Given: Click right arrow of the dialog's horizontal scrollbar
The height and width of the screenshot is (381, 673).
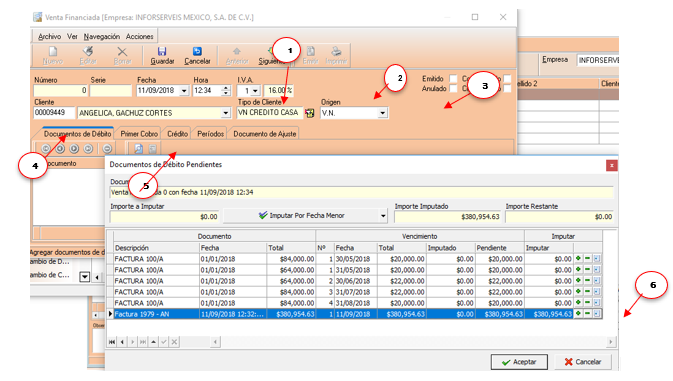Looking at the screenshot, I should tap(610, 342).
